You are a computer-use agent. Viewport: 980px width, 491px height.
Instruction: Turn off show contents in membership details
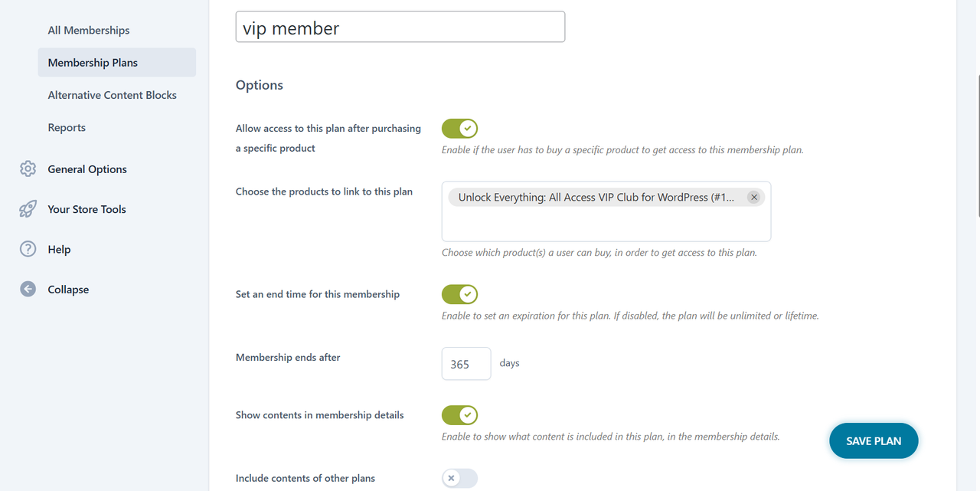click(x=459, y=415)
